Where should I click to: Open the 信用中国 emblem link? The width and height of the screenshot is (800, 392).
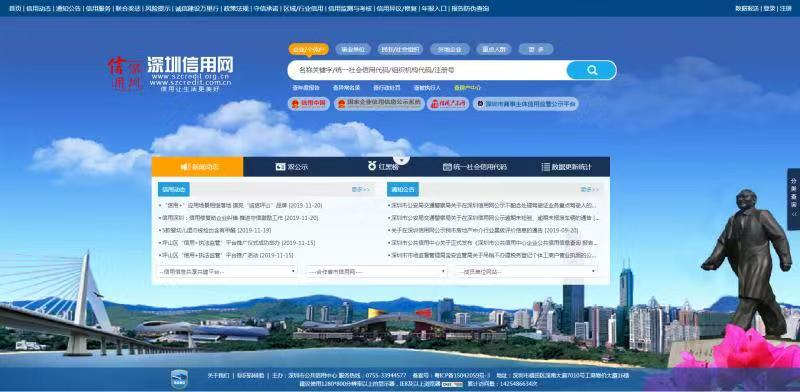pyautogui.click(x=309, y=104)
